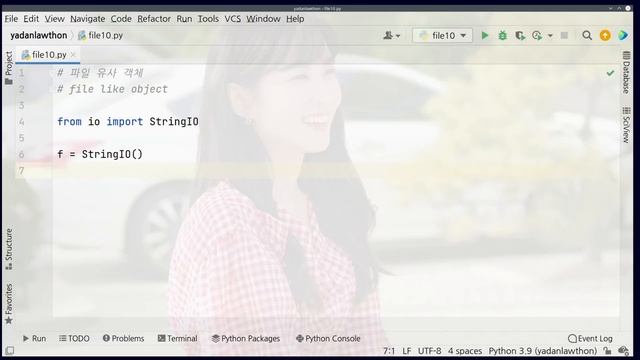
Task: Open Search Everywhere magnifier
Action: 587,36
